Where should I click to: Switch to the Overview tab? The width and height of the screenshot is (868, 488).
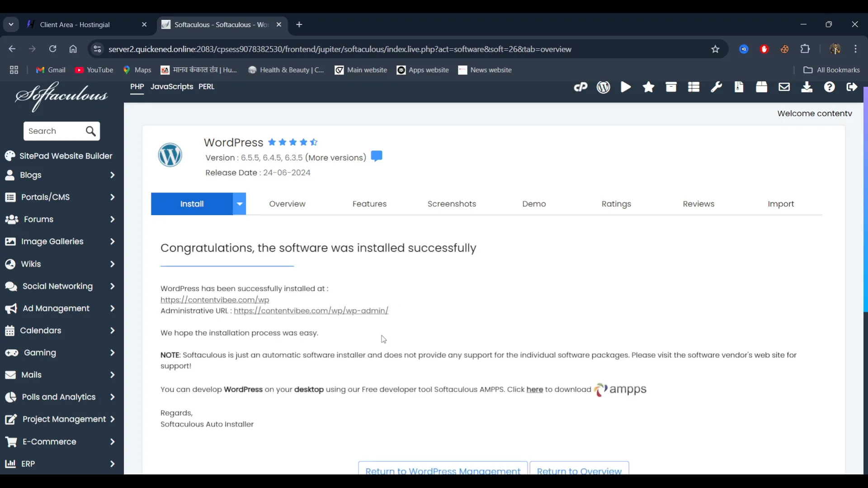(288, 204)
